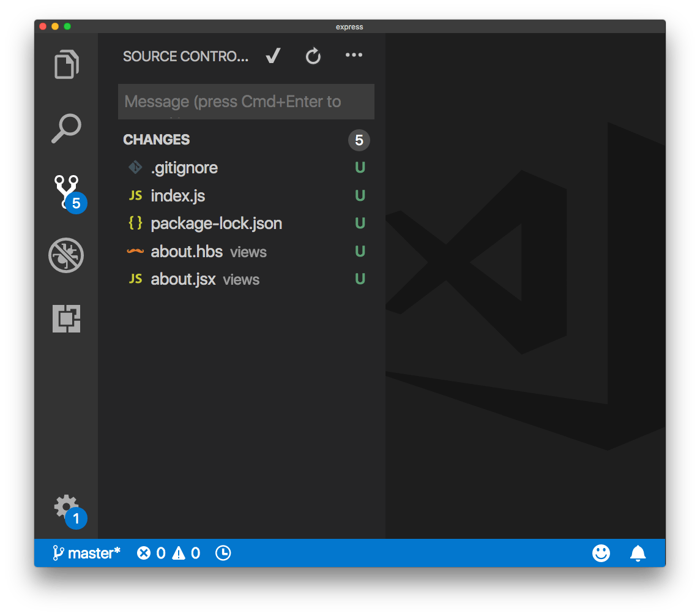This screenshot has width=700, height=616.
Task: Open the More Actions ellipsis menu
Action: [354, 56]
